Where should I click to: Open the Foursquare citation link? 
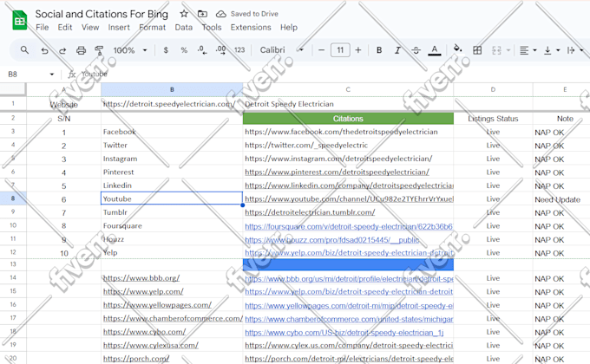tap(349, 226)
